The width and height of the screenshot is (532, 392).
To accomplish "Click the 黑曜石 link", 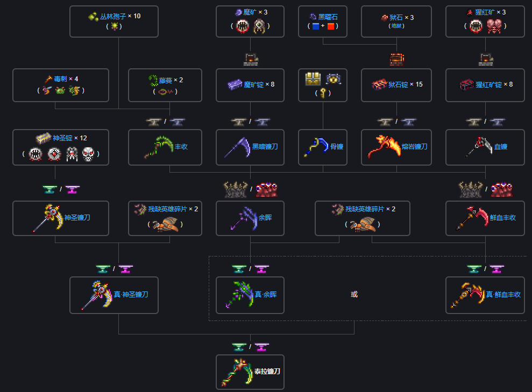I will [328, 17].
